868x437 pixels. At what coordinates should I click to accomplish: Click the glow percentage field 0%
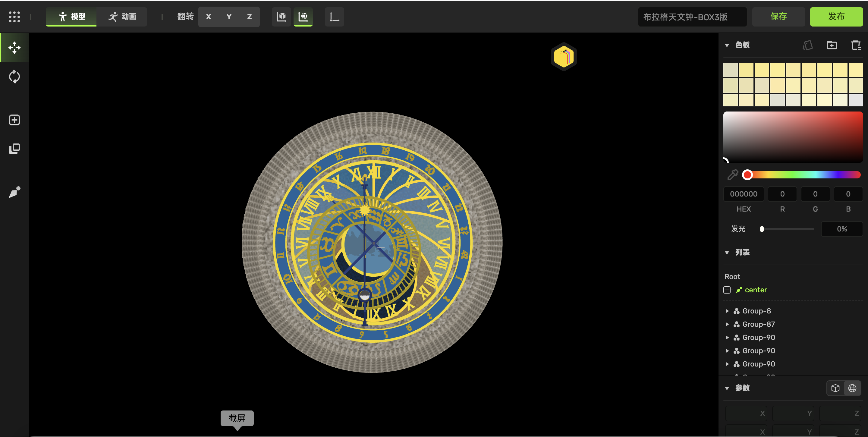point(842,229)
